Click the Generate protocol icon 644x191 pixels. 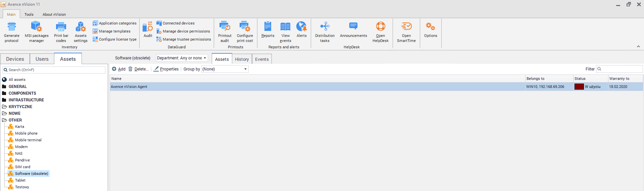click(12, 27)
